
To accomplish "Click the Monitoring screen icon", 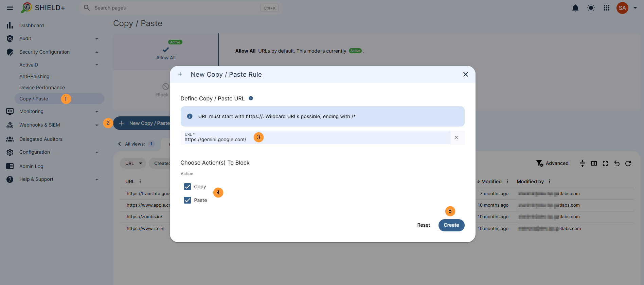I will [x=10, y=111].
